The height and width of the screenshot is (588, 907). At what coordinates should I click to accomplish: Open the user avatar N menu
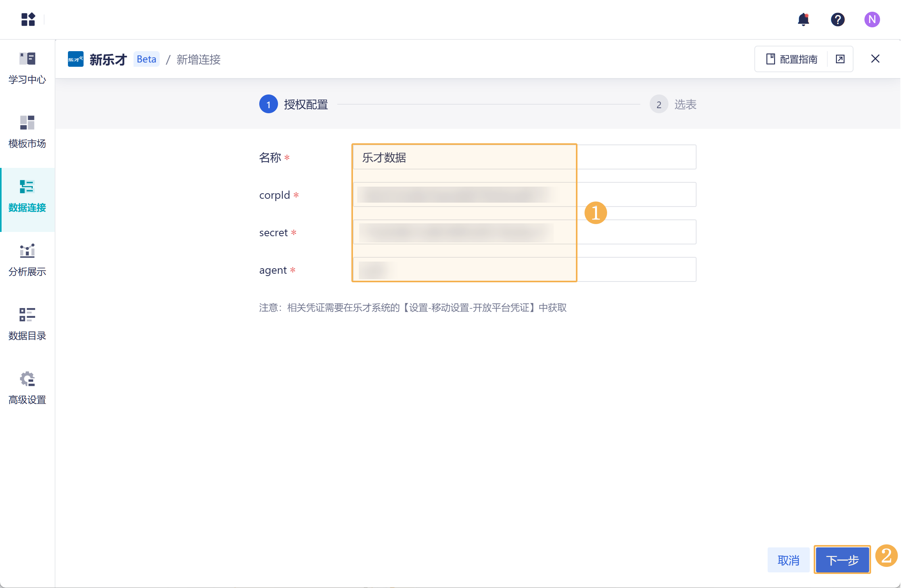tap(871, 19)
